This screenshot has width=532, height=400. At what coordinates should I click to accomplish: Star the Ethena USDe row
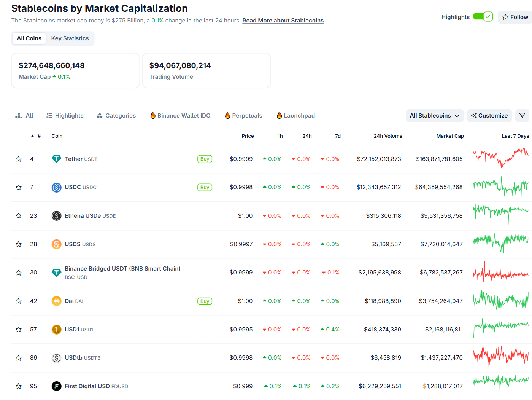[x=19, y=216]
